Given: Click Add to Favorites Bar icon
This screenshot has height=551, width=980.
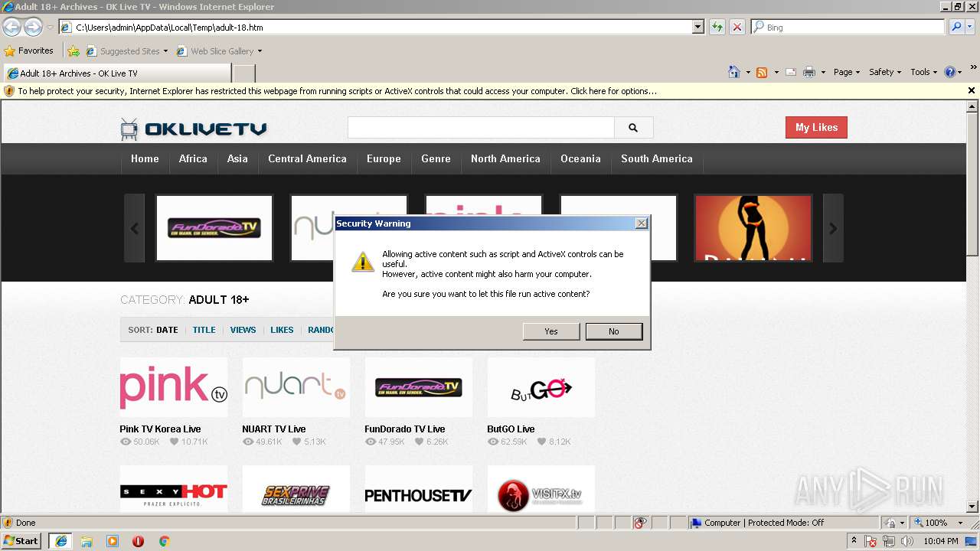Looking at the screenshot, I should [73, 51].
